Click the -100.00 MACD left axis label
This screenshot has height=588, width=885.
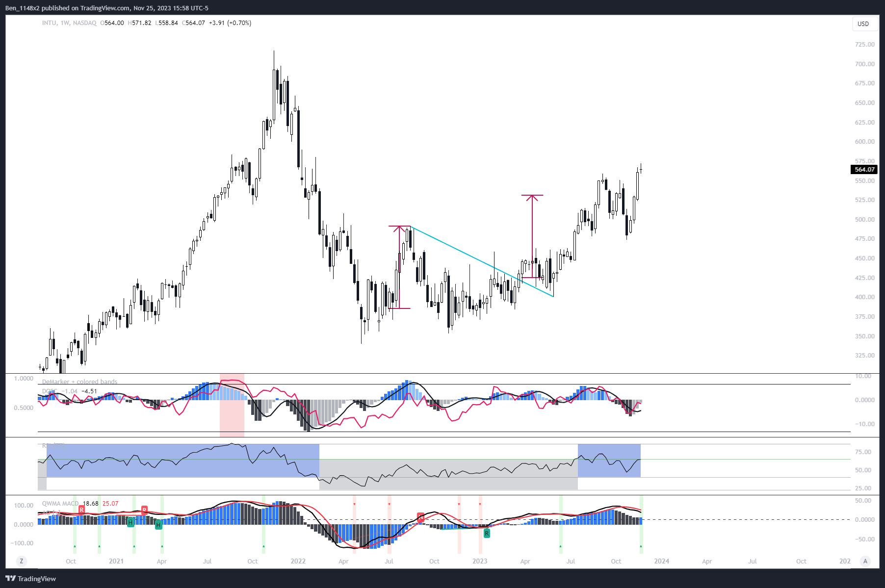click(x=22, y=543)
